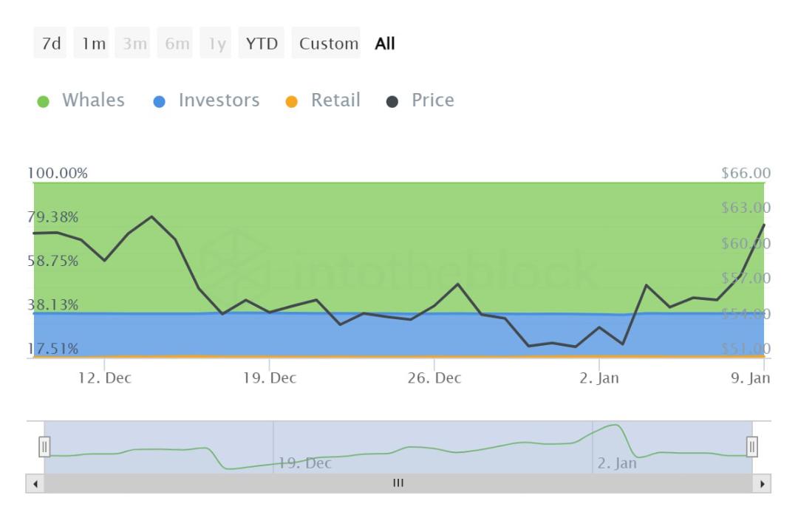This screenshot has height=532, width=798.
Task: Toggle Retail series visibility
Action: (335, 100)
